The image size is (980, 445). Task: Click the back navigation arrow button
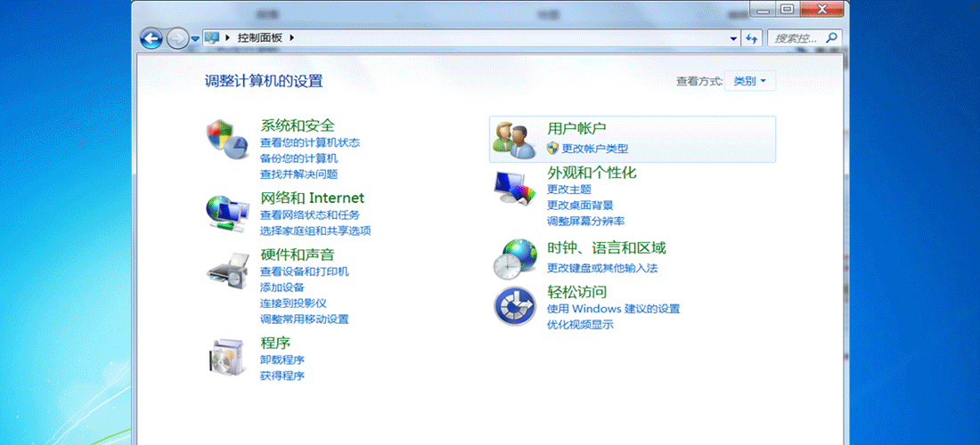tap(151, 38)
